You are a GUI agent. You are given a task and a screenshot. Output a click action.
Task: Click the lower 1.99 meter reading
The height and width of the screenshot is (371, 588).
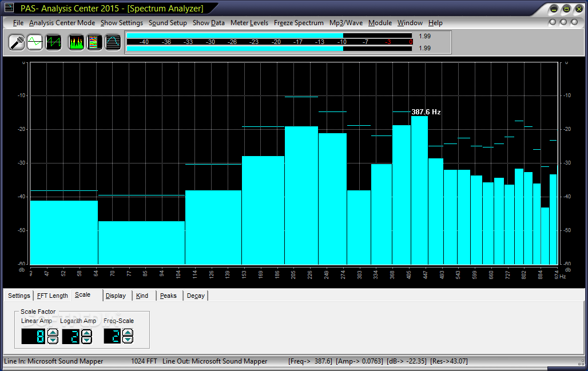[x=425, y=48]
